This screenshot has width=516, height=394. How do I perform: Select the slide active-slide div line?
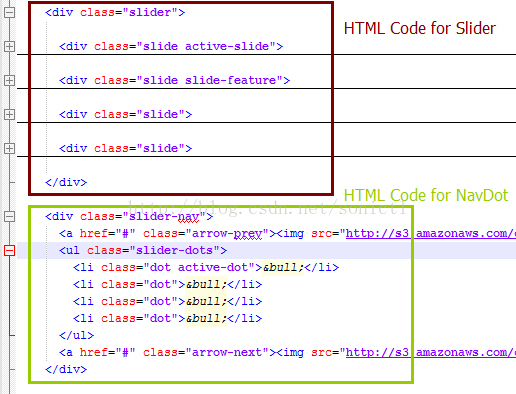(x=171, y=46)
